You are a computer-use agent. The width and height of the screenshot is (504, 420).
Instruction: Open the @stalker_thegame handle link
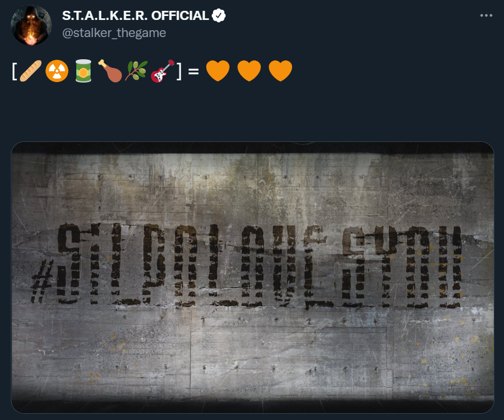(114, 33)
